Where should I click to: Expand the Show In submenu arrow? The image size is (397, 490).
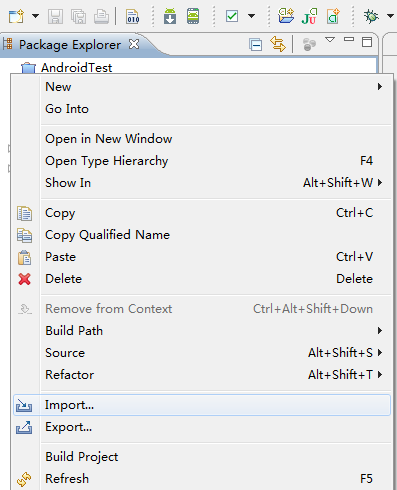[x=380, y=183]
